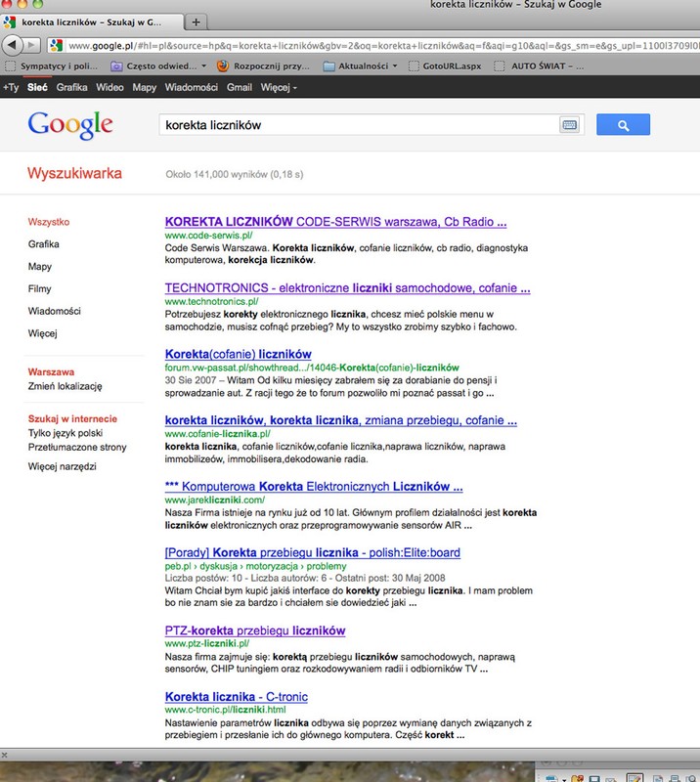Click www.c-tronic.pl/liczniki.html green URL
This screenshot has height=782, width=700.
coord(226,710)
